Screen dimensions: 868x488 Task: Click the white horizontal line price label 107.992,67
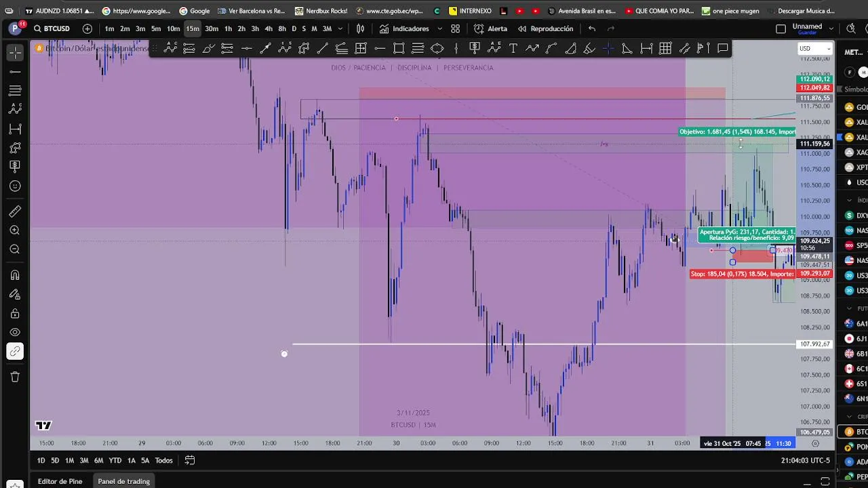click(815, 344)
